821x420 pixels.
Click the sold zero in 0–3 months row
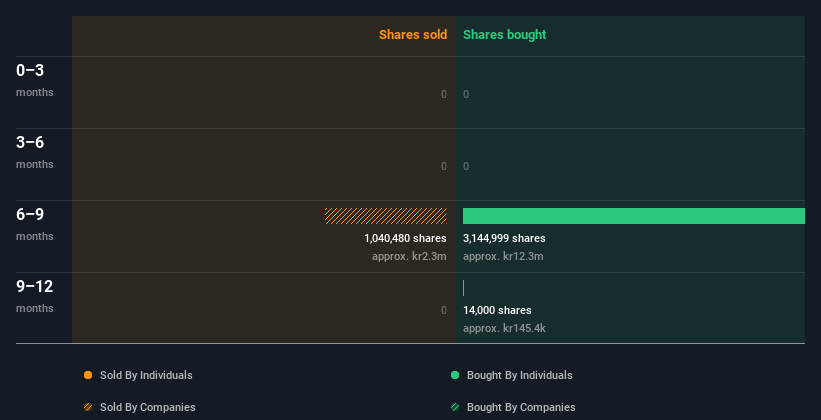444,94
